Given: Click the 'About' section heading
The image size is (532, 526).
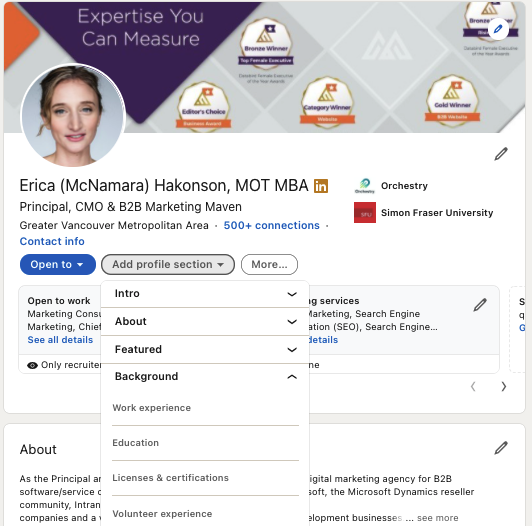Looking at the screenshot, I should [38, 450].
